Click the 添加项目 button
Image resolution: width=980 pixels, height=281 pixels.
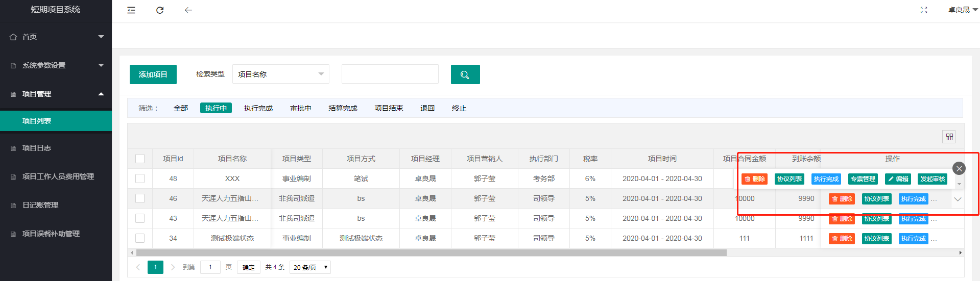click(x=153, y=74)
